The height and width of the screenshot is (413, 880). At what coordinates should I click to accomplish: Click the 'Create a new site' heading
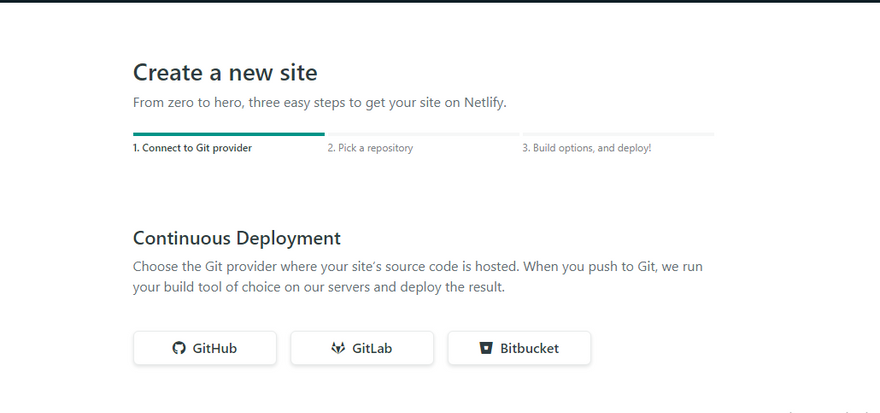coord(225,73)
